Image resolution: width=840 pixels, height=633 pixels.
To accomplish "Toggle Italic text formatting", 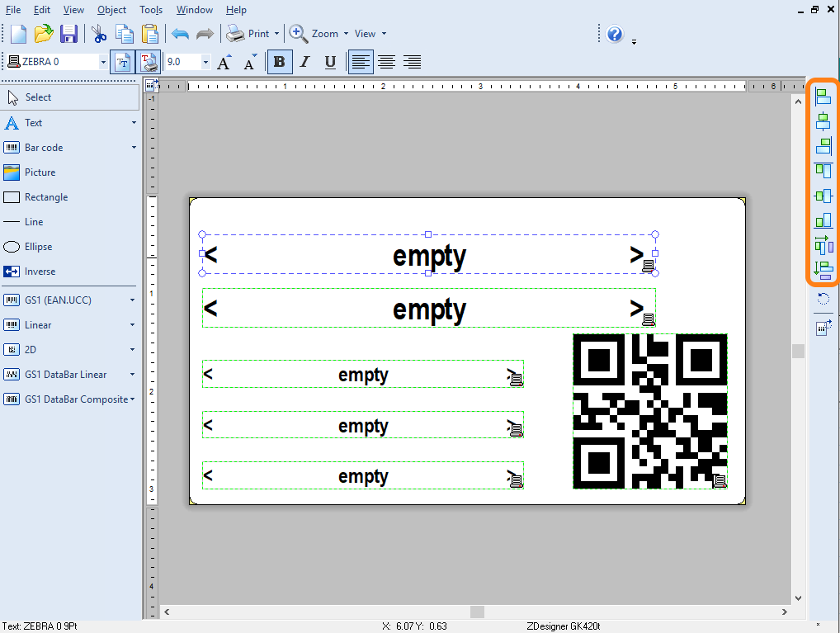I will coord(304,62).
